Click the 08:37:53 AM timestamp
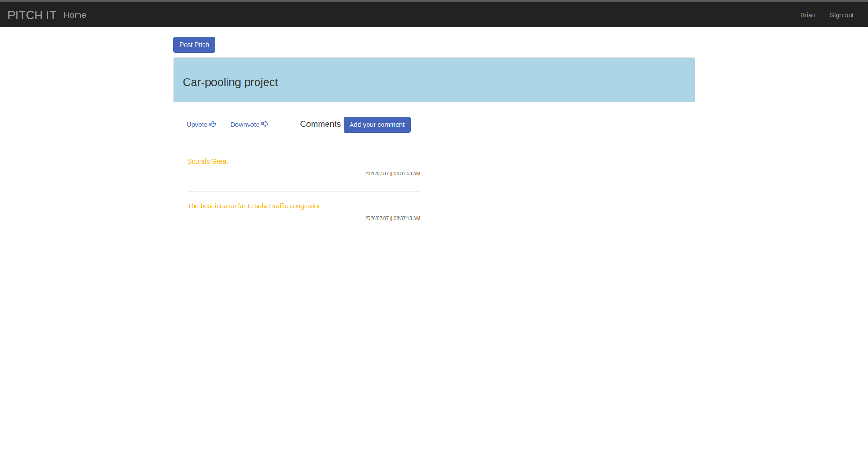This screenshot has height=449, width=868. [392, 173]
